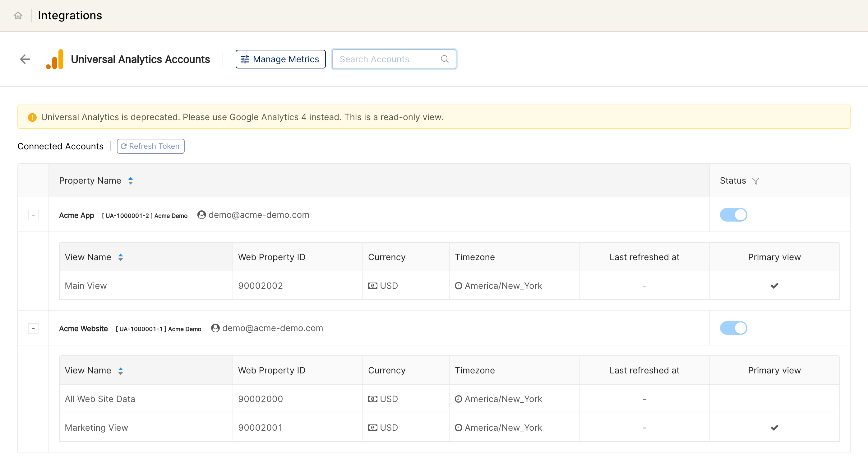This screenshot has width=868, height=473.
Task: Click clock icon in Main View row
Action: coord(459,286)
